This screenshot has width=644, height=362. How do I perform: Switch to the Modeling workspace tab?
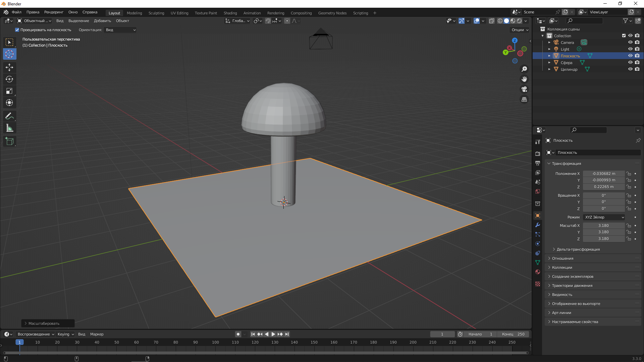(134, 13)
